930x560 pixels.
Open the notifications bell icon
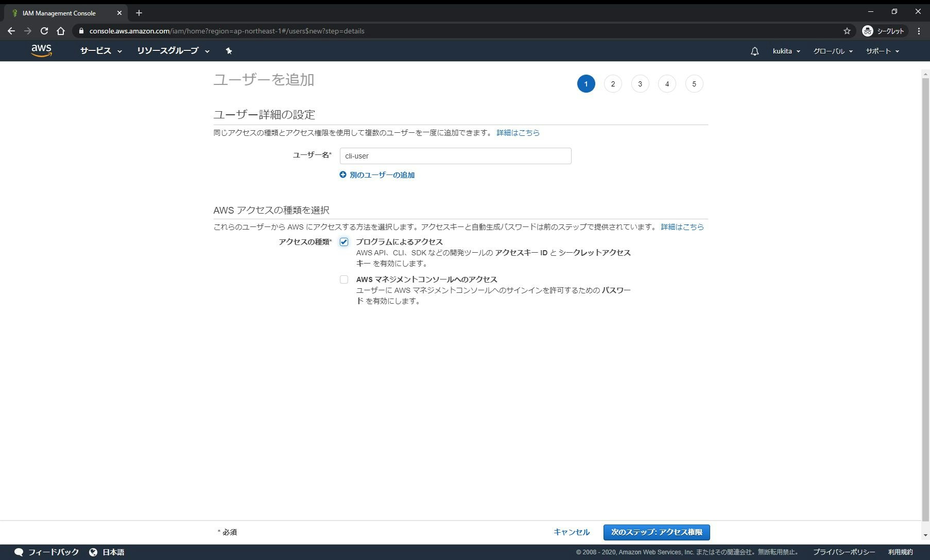pyautogui.click(x=754, y=51)
